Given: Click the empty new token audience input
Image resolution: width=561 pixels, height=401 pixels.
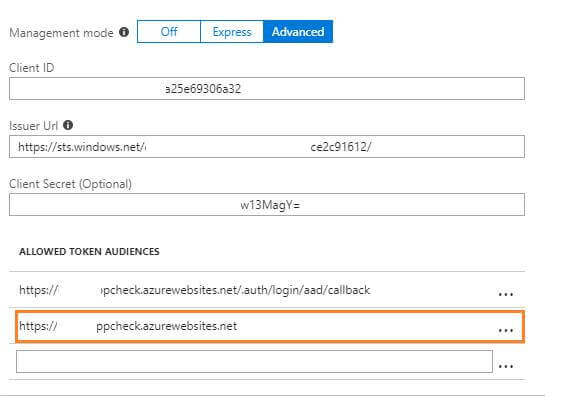Looking at the screenshot, I should [x=254, y=362].
